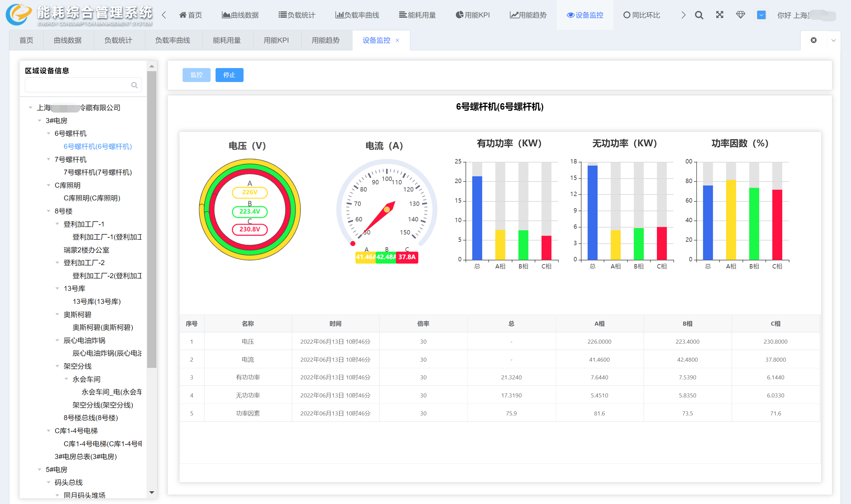
Task: Click the blue dropdown square icon in header
Action: (761, 15)
